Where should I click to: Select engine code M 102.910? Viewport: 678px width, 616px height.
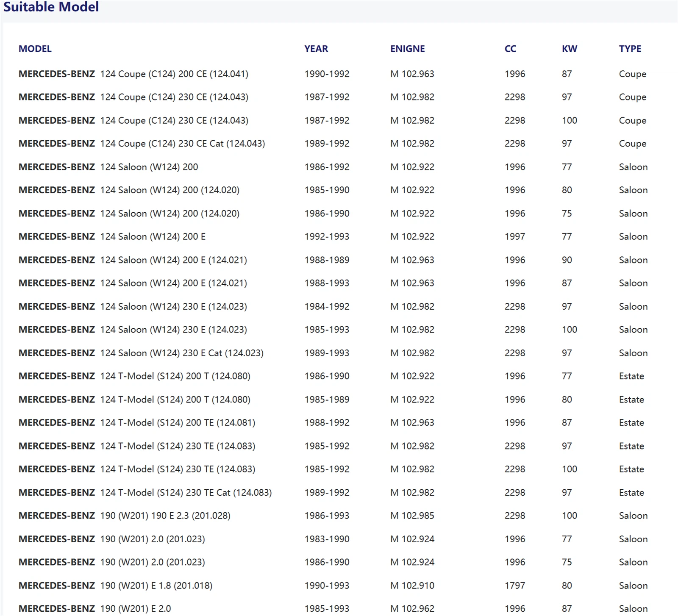(x=412, y=585)
